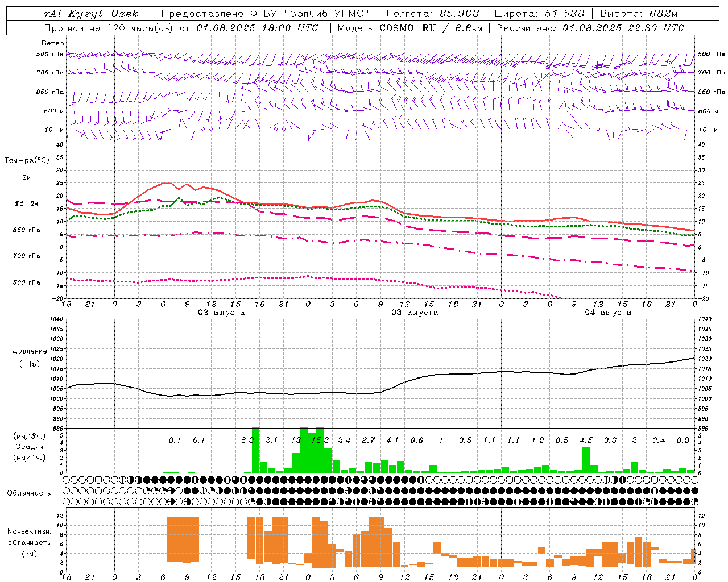Click the Тем-ра(°C) axis title
Viewport: 728px width, 582px height.
click(27, 161)
